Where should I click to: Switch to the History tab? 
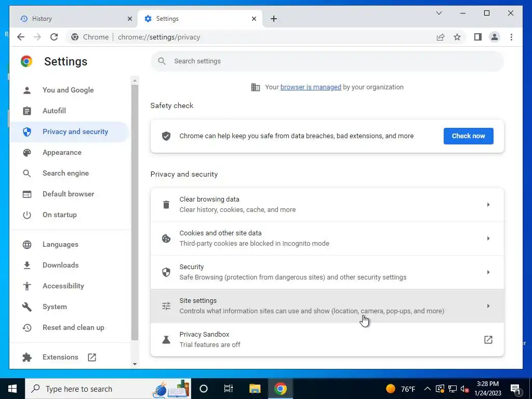[74, 19]
